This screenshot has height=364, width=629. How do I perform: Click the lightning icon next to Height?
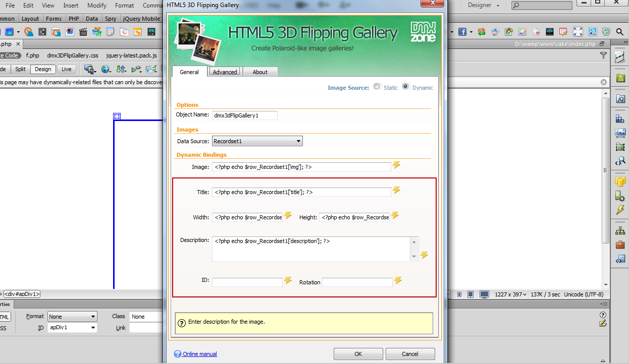tap(395, 216)
